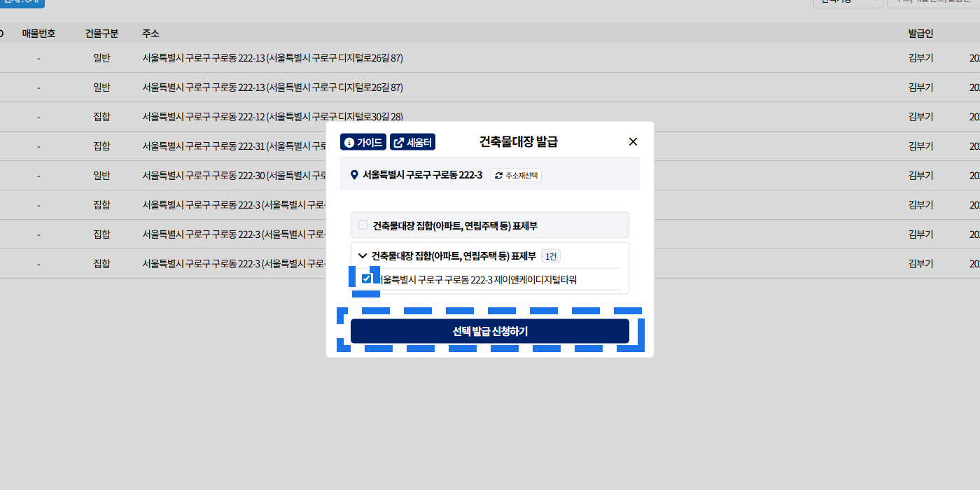Click the 선택 발급 신청하기 button
The image size is (980, 490).
coord(489,331)
